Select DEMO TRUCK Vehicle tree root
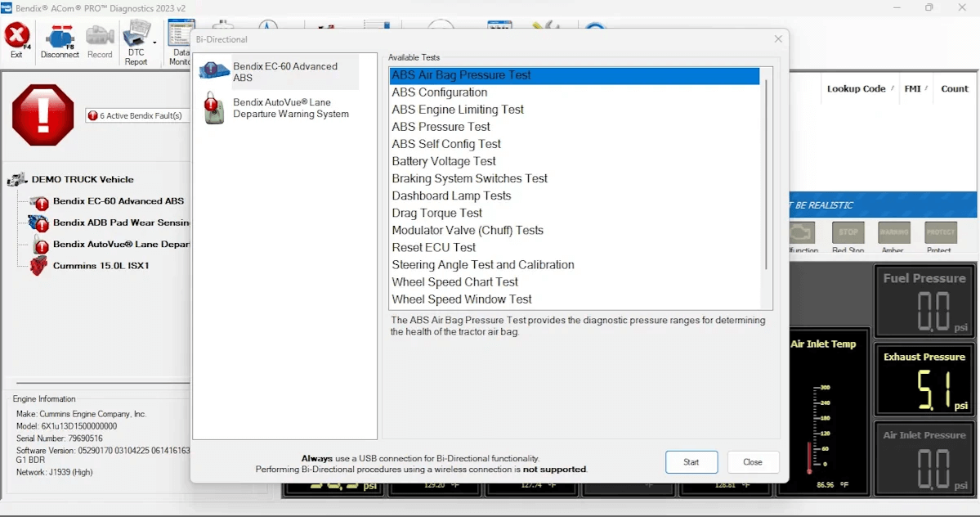980x517 pixels. 82,179
